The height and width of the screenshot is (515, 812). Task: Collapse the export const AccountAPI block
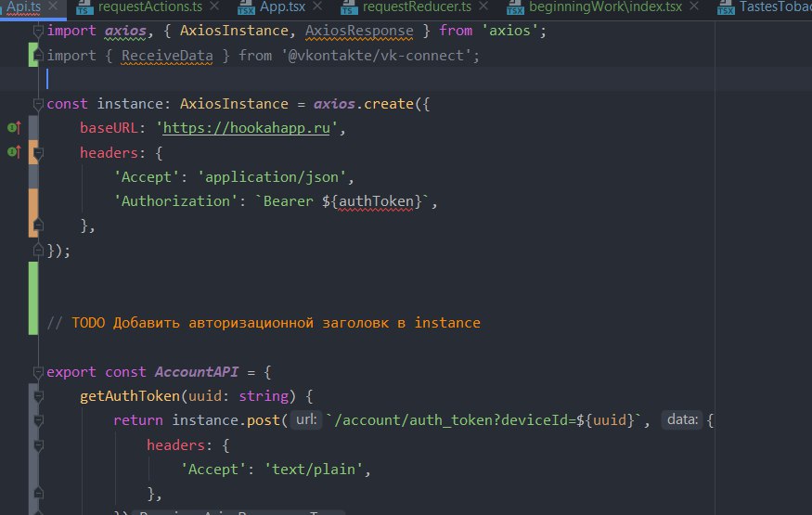pyautogui.click(x=38, y=372)
